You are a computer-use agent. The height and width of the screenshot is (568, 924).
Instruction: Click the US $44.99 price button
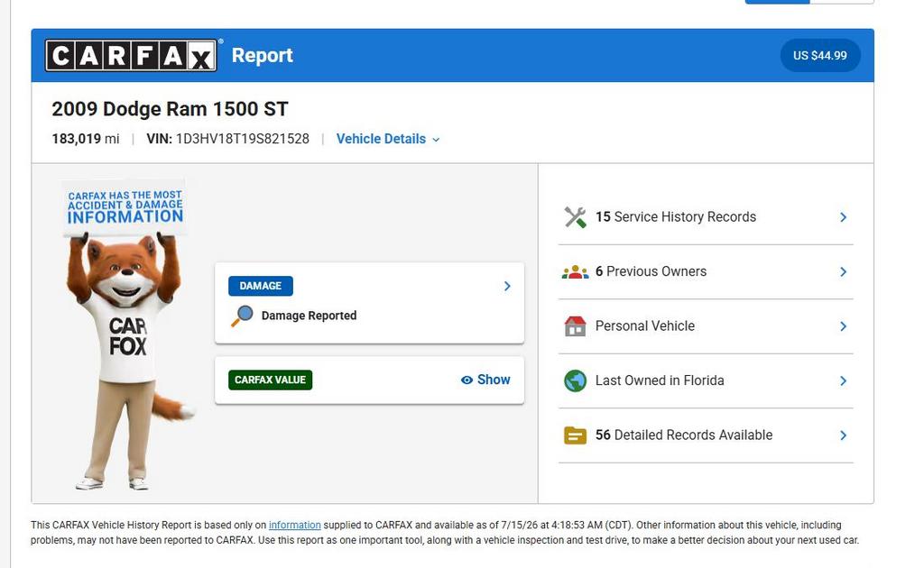pos(820,55)
